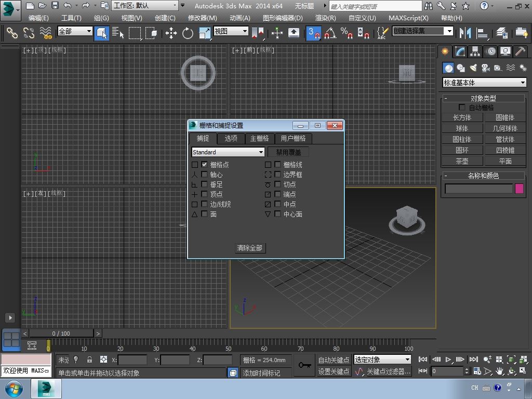Switch to the 选项 tab
Image resolution: width=532 pixels, height=399 pixels.
coord(231,138)
